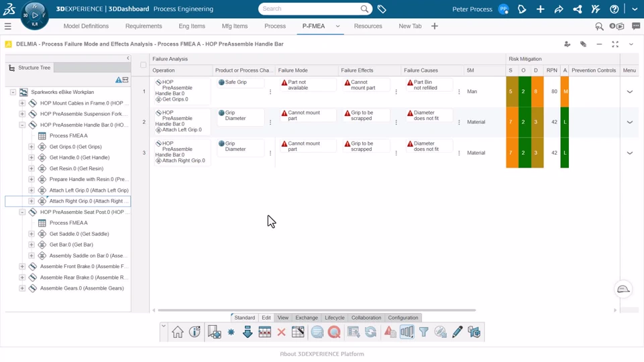Switch to the Requirements tab
Viewport: 644px width, 362px height.
coord(144,26)
